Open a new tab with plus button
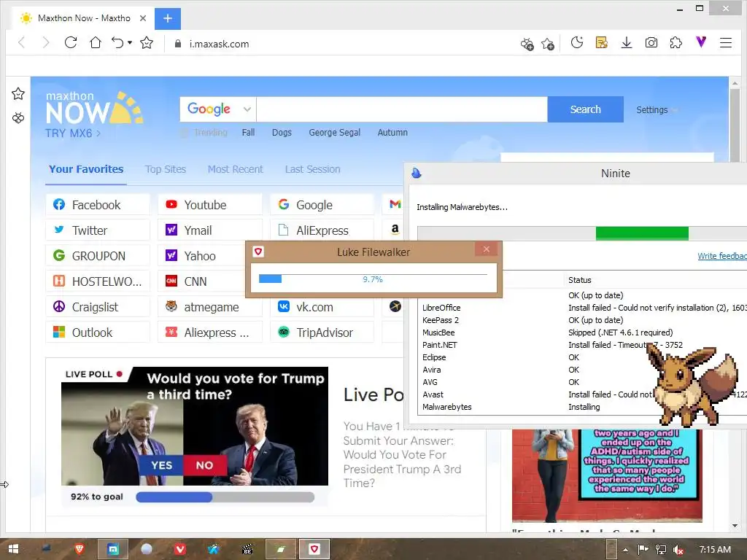Screen dimensions: 747x560 pos(168,18)
